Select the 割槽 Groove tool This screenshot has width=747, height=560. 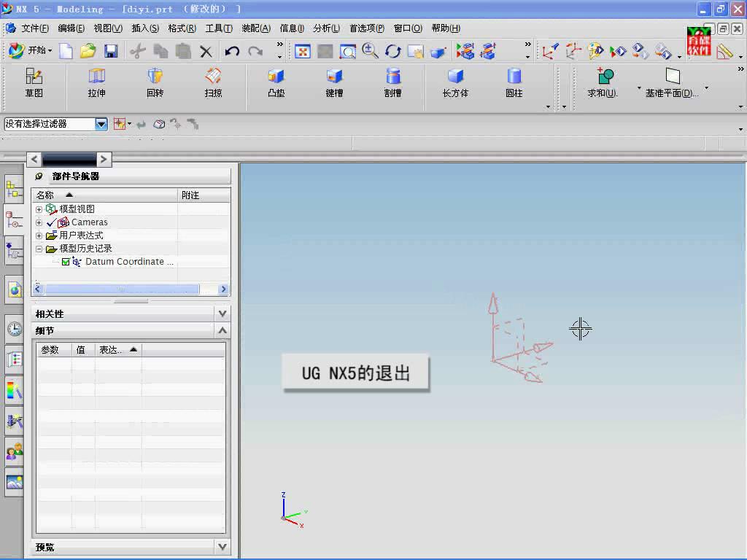[x=392, y=83]
